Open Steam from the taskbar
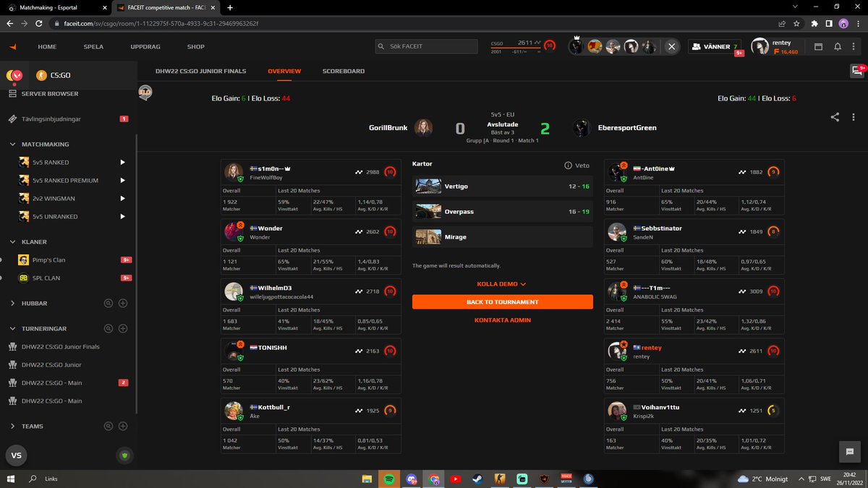The image size is (868, 488). click(478, 479)
